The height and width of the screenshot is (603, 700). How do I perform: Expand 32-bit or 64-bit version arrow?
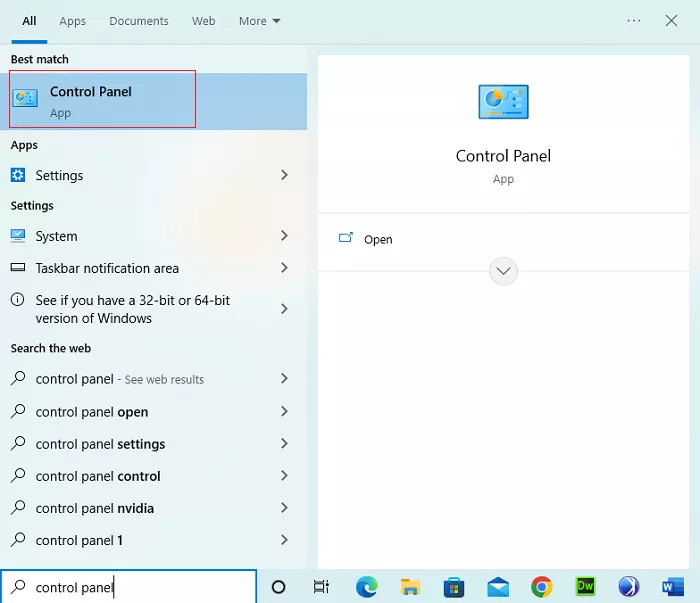pyautogui.click(x=284, y=308)
